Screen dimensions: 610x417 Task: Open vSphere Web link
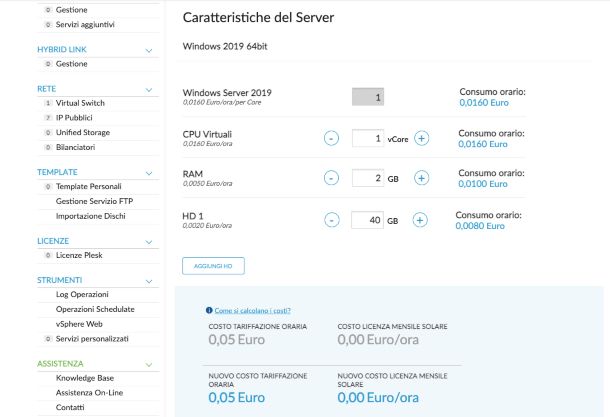79,324
